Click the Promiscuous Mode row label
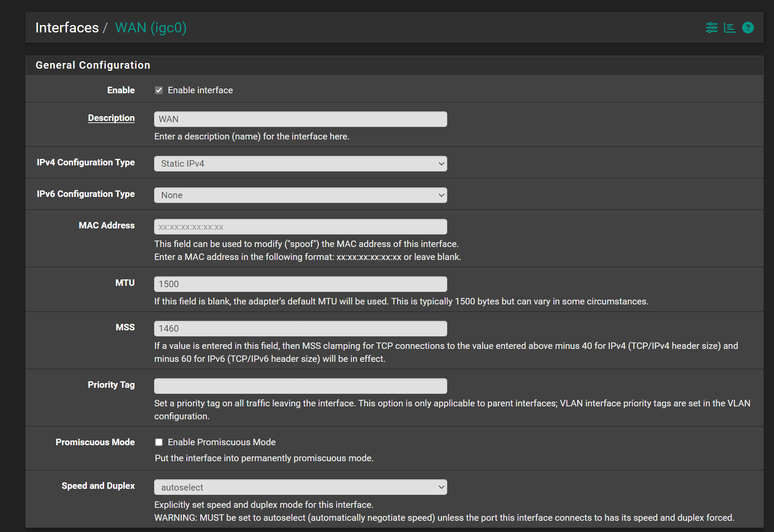Image resolution: width=774 pixels, height=532 pixels. click(x=95, y=442)
